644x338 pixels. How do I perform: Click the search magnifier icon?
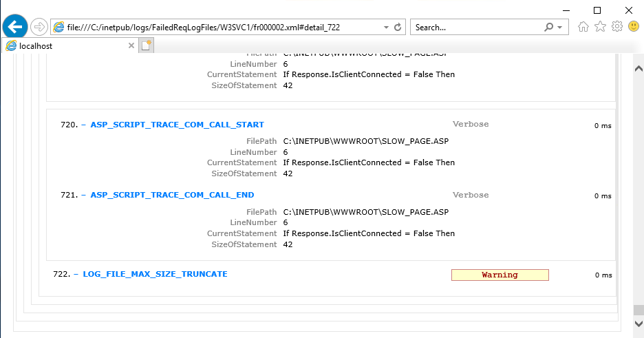pos(548,27)
